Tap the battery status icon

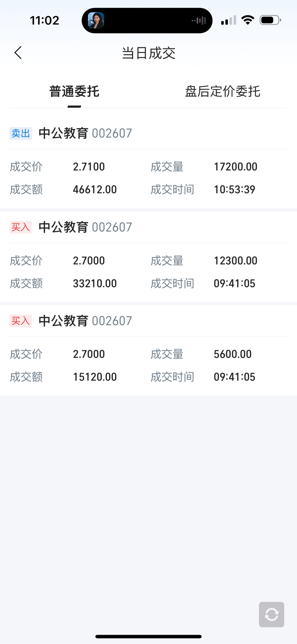tap(270, 20)
